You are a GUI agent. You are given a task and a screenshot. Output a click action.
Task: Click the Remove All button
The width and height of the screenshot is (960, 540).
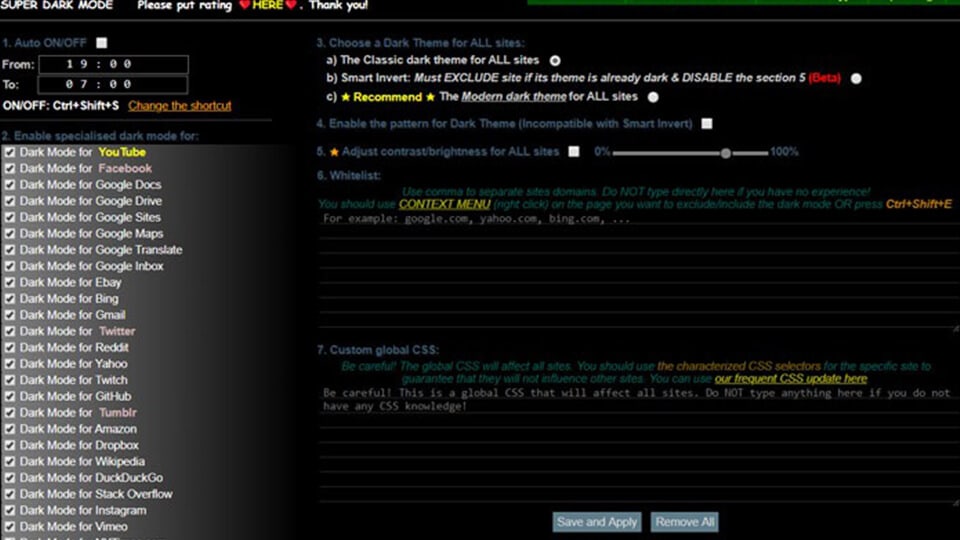pyautogui.click(x=684, y=522)
